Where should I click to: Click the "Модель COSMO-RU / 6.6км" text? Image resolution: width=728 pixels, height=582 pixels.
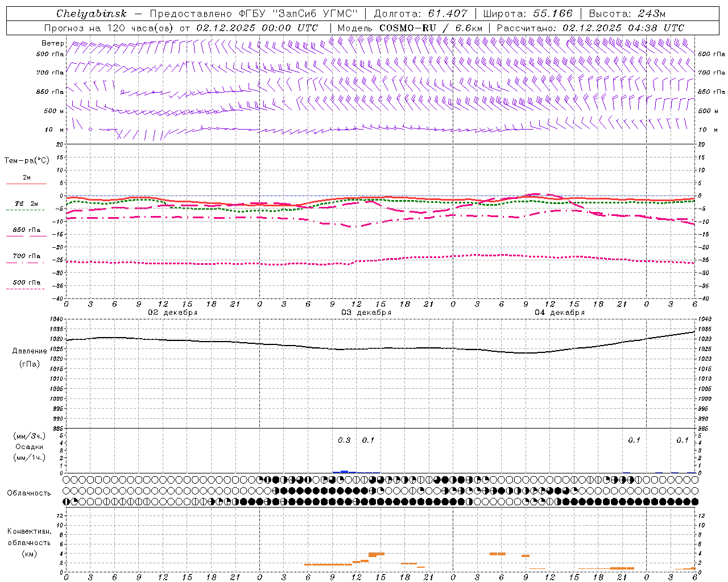410,28
